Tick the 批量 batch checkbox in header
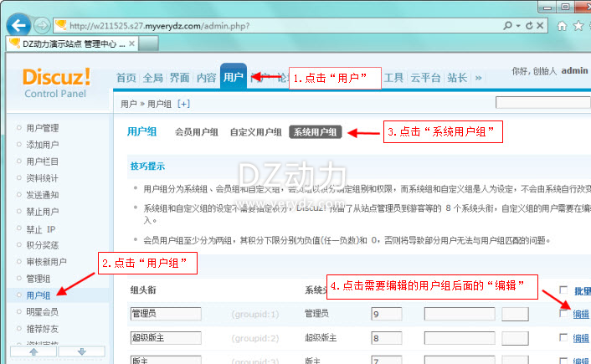Screen dimensions: 591x364 click(x=563, y=291)
